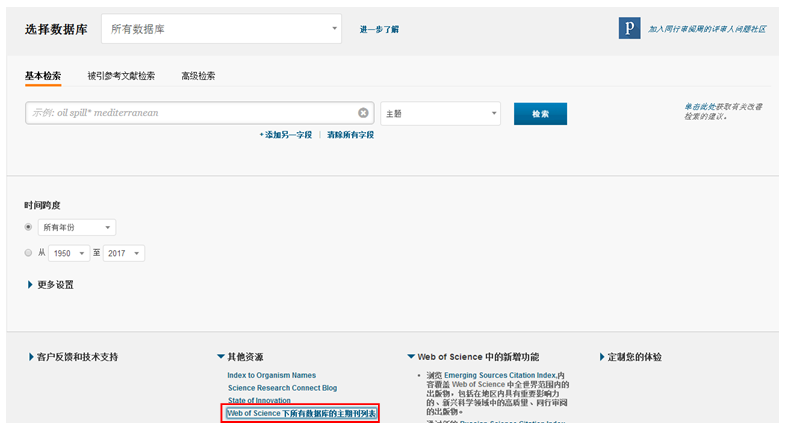Screen dimensions: 788x425
Task: Select the custom year range radio button
Action: [29, 254]
